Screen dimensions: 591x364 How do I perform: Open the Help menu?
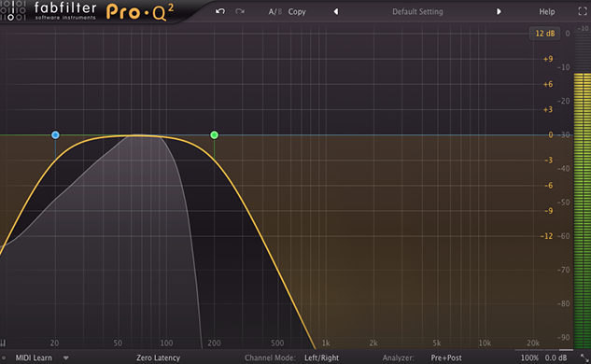click(x=546, y=12)
